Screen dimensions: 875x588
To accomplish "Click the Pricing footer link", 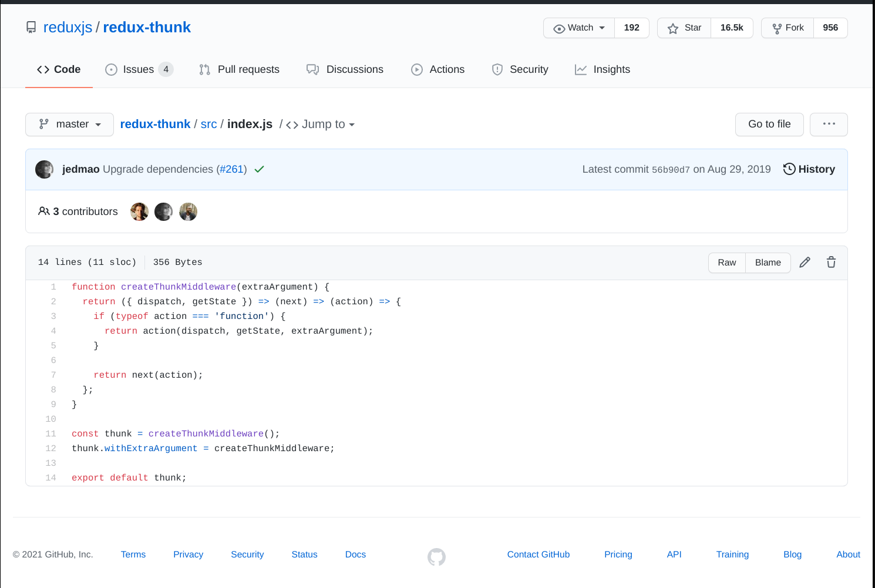I will (x=618, y=555).
